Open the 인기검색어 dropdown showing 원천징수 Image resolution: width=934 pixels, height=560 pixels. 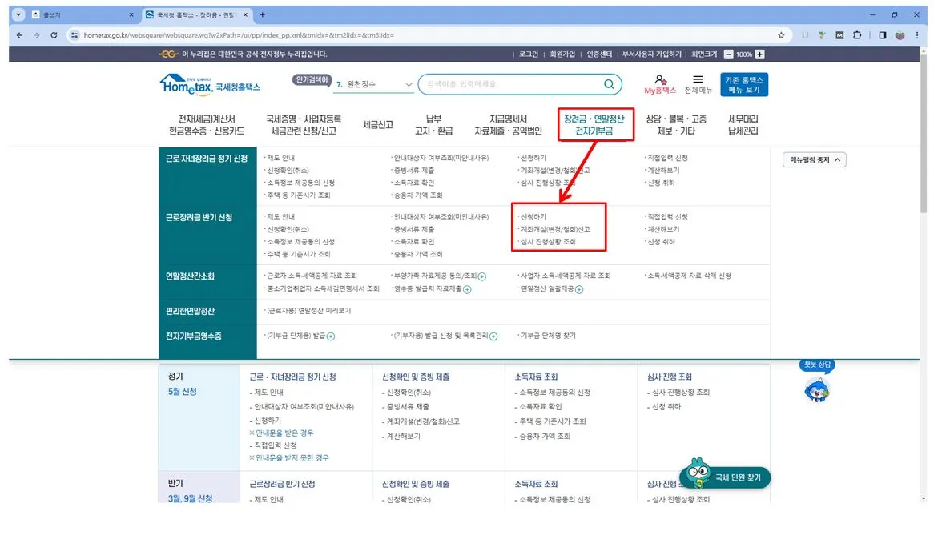(x=372, y=83)
